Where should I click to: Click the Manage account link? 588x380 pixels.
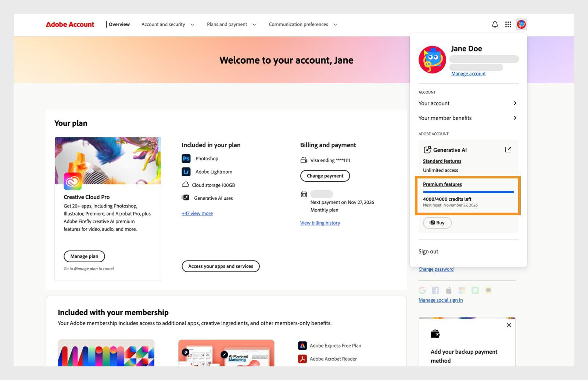coord(469,74)
